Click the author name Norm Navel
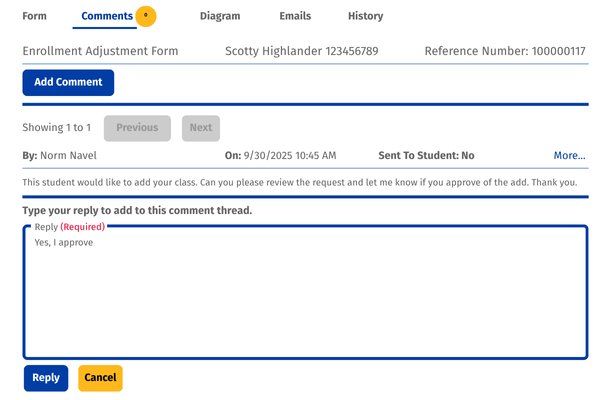 [68, 156]
